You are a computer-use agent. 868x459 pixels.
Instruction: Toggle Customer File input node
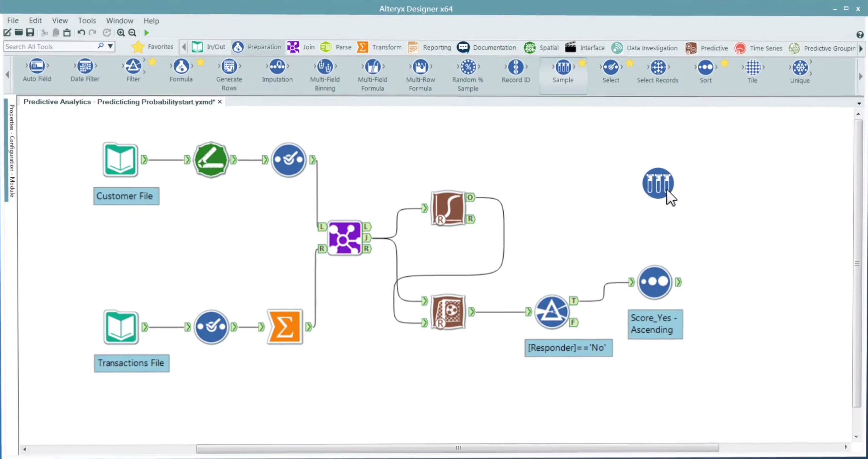[120, 160]
